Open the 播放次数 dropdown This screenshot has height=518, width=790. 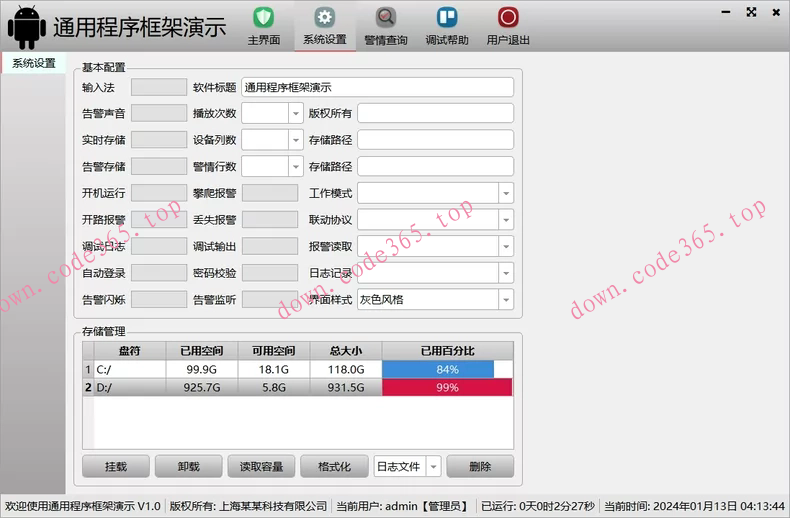point(272,113)
